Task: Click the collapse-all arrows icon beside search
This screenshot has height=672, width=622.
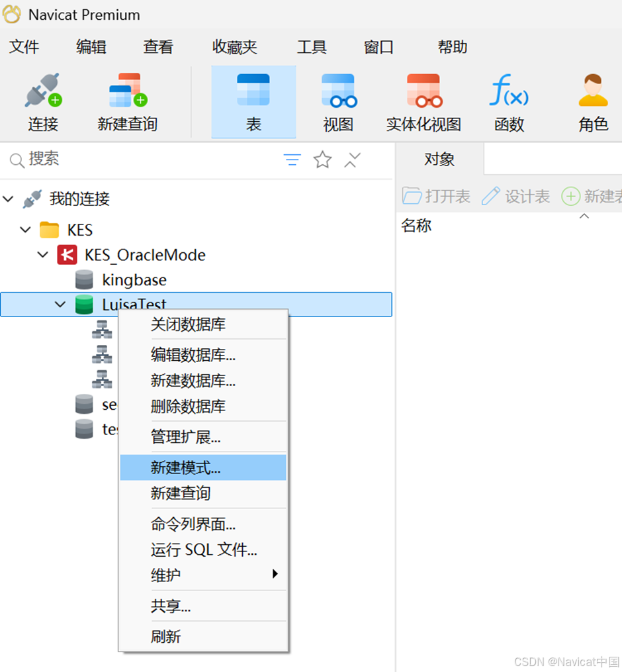Action: tap(352, 160)
